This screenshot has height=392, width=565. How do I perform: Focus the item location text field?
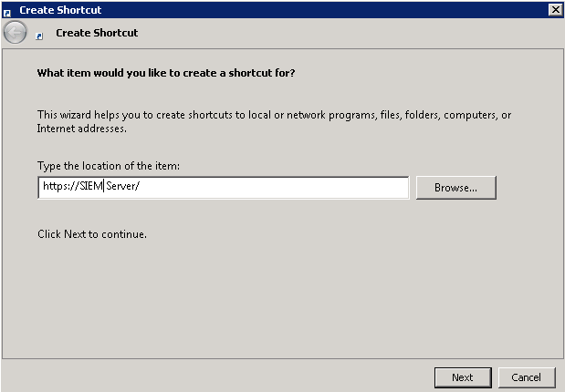coord(224,187)
